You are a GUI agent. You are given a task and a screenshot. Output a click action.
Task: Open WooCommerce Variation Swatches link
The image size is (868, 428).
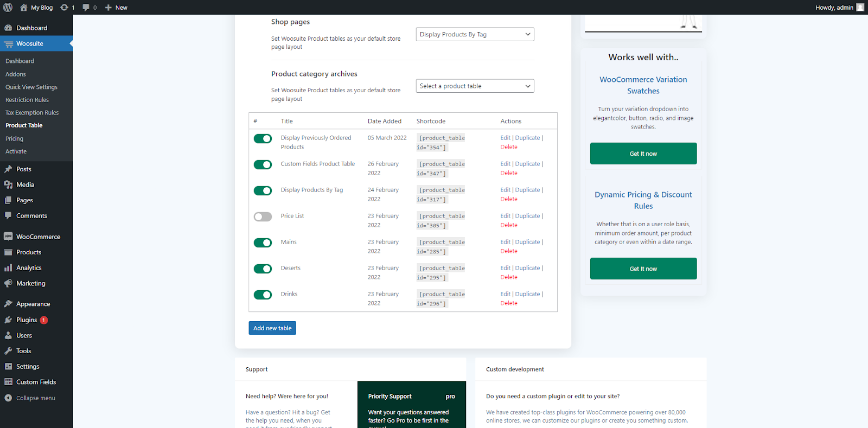click(x=643, y=85)
